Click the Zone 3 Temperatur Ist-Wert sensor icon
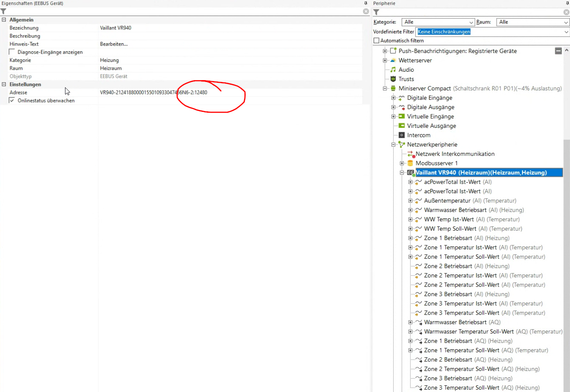The height and width of the screenshot is (392, 570). pyautogui.click(x=418, y=304)
